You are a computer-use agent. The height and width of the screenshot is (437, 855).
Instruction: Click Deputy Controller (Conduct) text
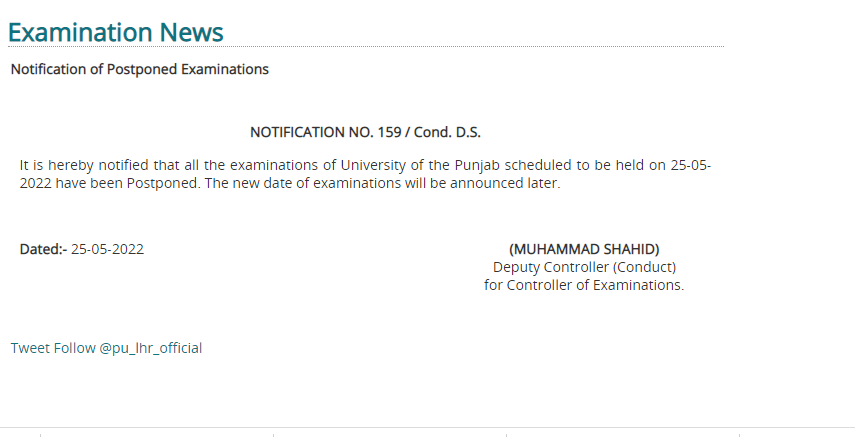(x=584, y=267)
